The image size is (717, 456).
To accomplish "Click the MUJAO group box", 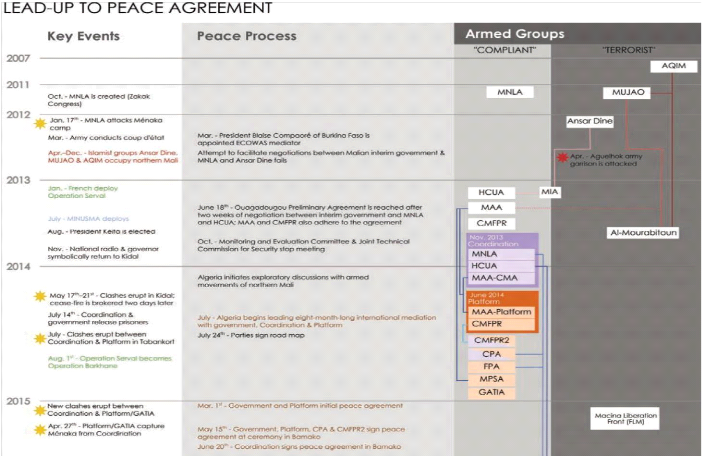I will point(628,92).
